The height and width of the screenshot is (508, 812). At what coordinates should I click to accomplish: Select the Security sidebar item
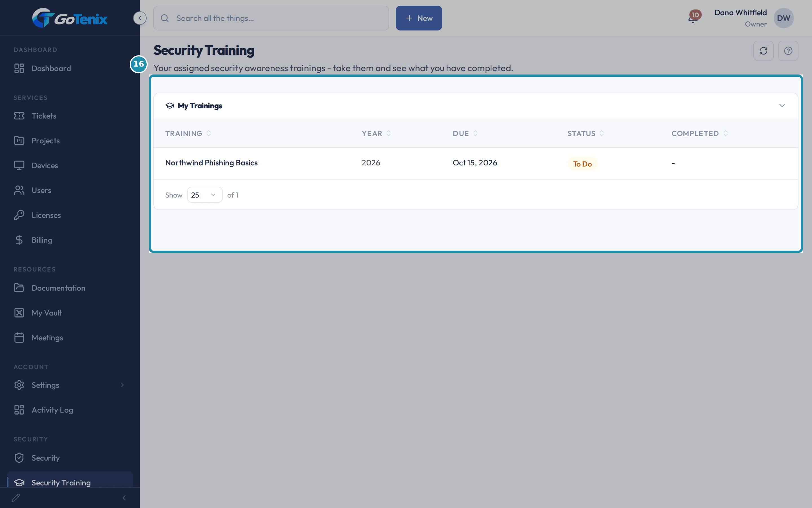(70, 458)
